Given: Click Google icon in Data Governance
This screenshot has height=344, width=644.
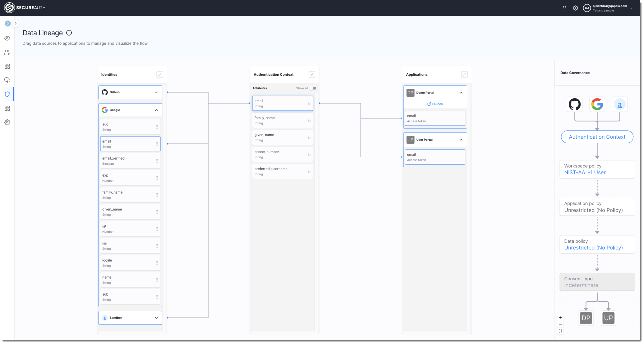Looking at the screenshot, I should [597, 104].
